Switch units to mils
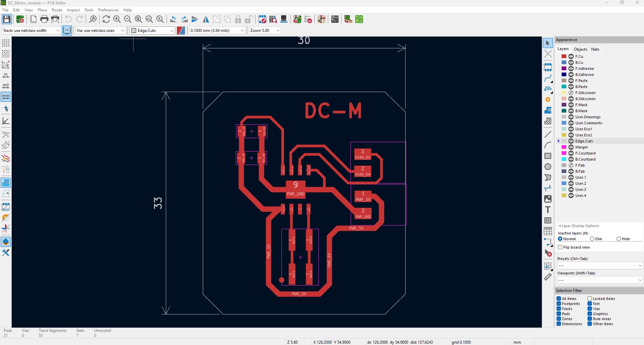Viewport: 644px width, 345px height. click(x=6, y=86)
